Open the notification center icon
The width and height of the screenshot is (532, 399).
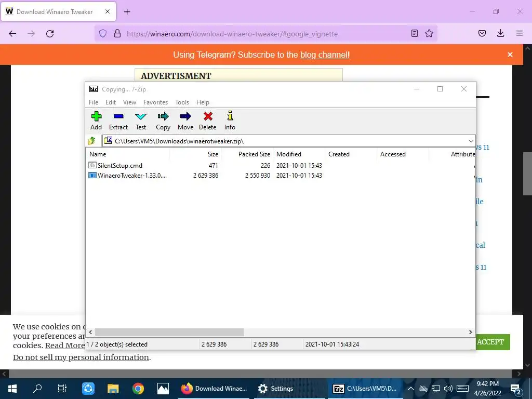[516, 389]
